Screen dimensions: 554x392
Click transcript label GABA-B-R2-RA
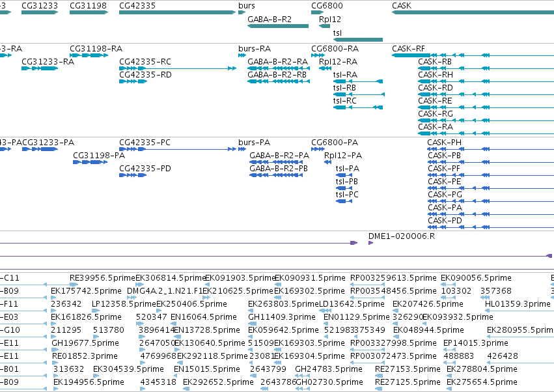coord(278,61)
